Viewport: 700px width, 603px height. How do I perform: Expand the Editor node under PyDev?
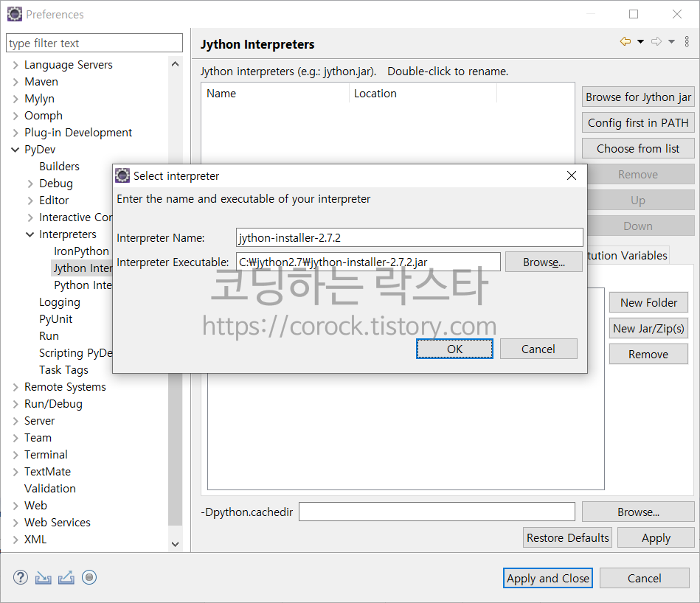[x=30, y=201]
